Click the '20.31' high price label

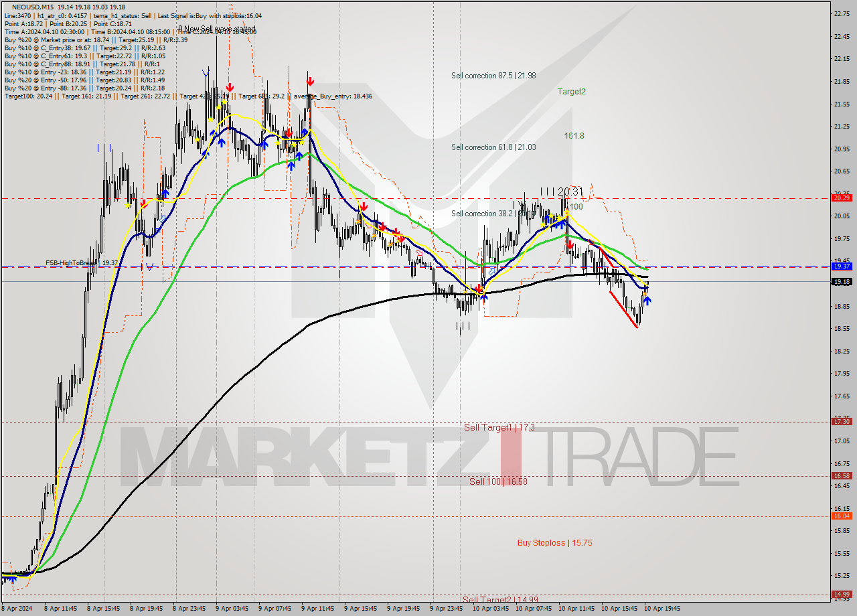(x=570, y=191)
